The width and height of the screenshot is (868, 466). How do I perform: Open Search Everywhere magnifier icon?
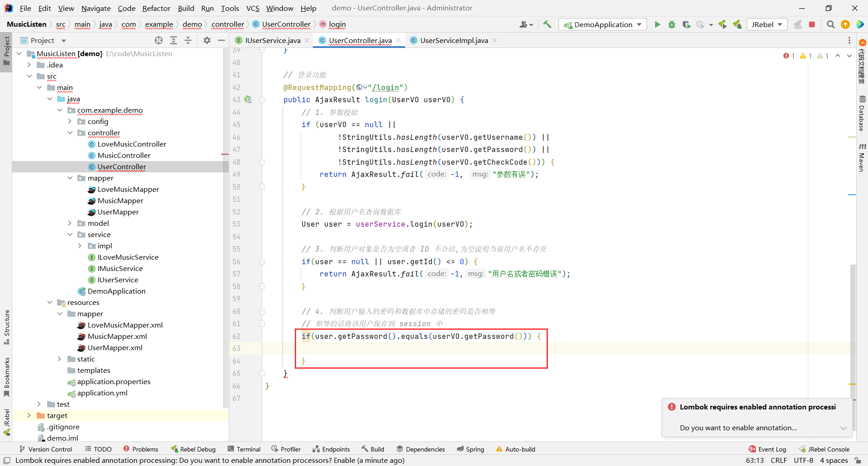pyautogui.click(x=830, y=24)
